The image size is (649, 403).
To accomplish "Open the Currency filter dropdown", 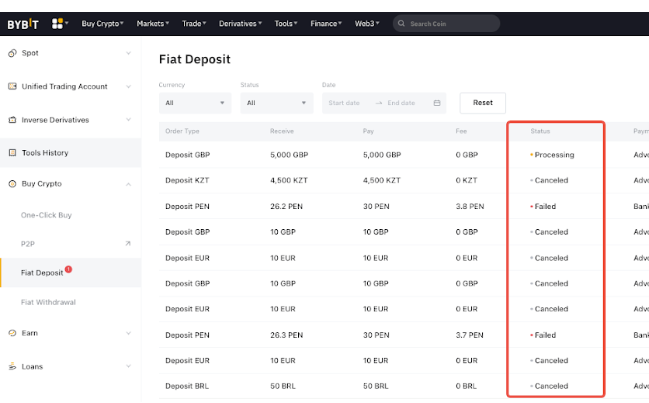I will click(195, 102).
